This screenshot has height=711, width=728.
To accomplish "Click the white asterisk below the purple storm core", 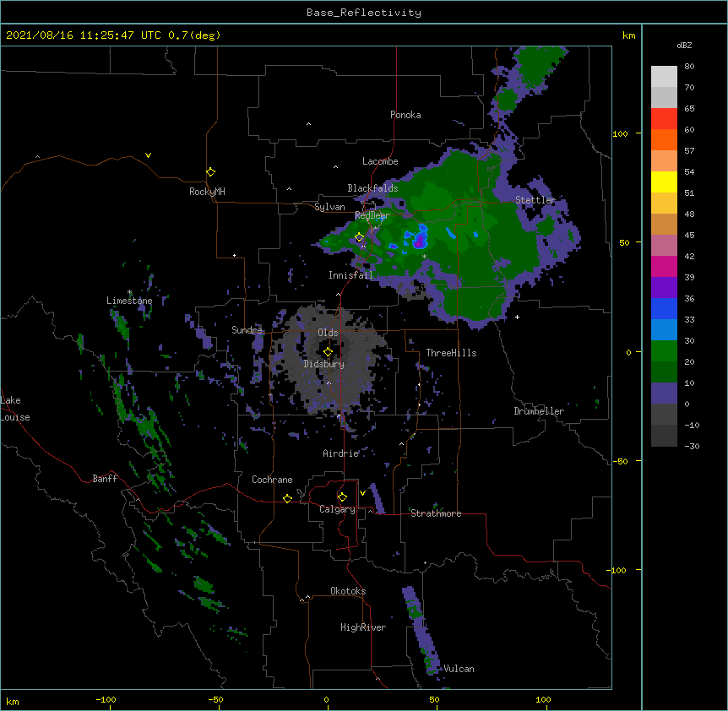I will tap(424, 256).
